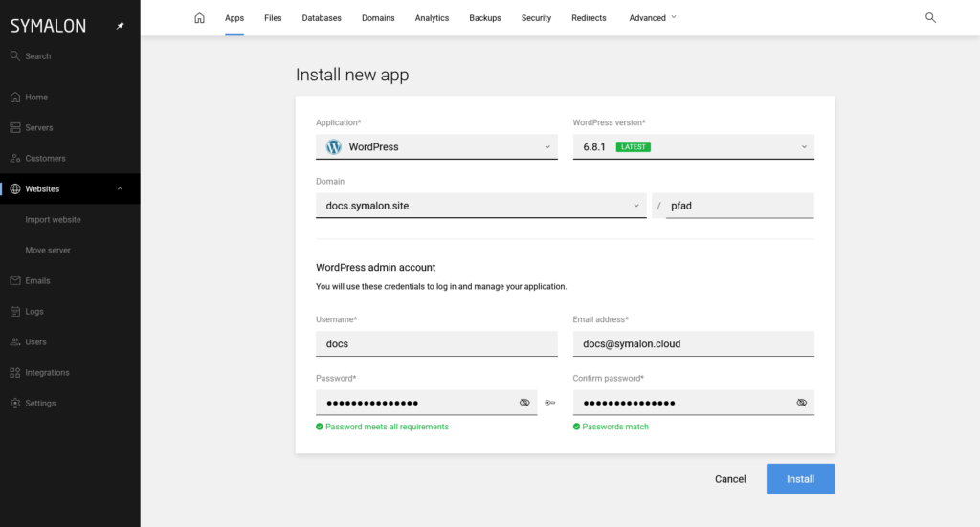This screenshot has width=980, height=527.
Task: Click the Email address input field
Action: point(694,343)
